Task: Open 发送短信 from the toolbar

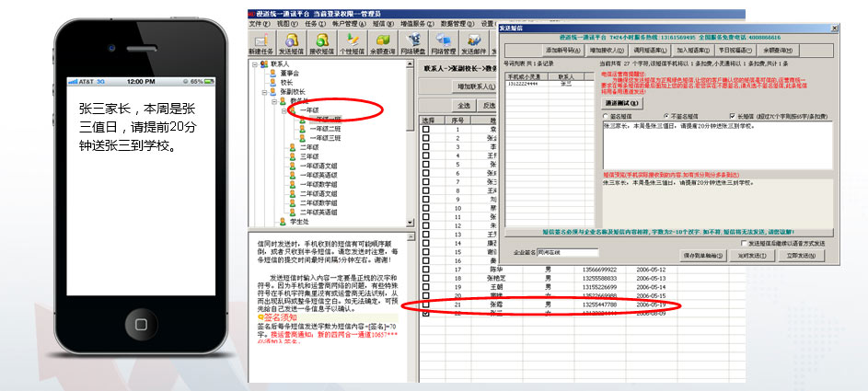Action: pos(293,44)
